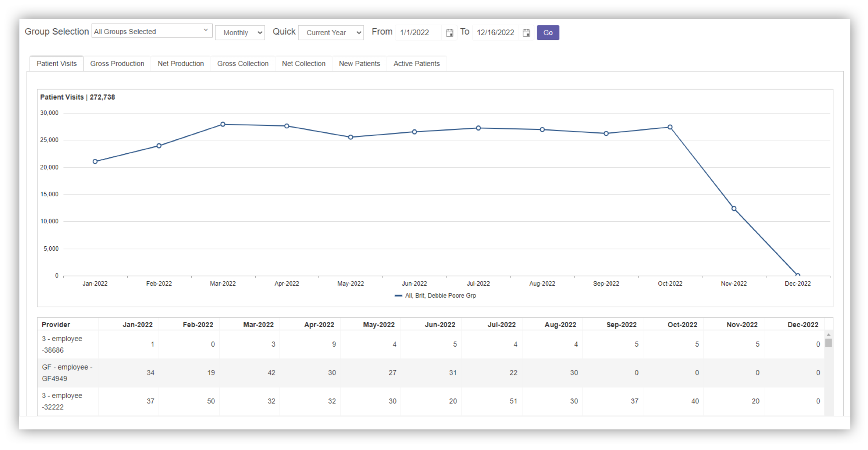Click the Sep-2022 data point
This screenshot has height=450, width=868.
point(606,133)
